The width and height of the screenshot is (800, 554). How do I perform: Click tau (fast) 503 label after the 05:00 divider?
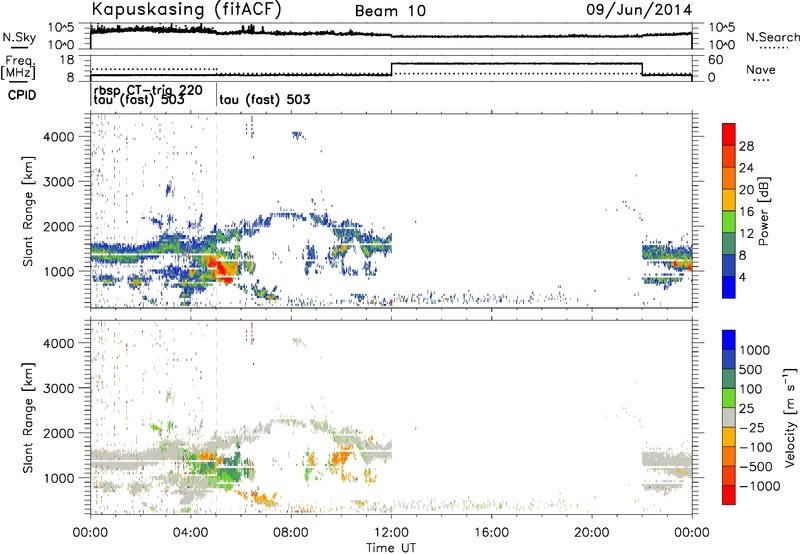[x=264, y=99]
